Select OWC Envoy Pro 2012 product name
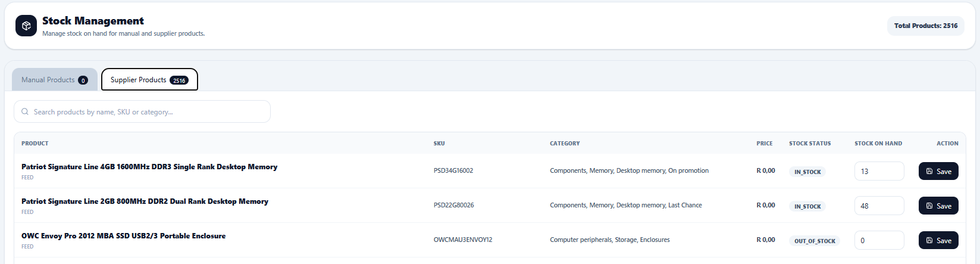 [123, 236]
